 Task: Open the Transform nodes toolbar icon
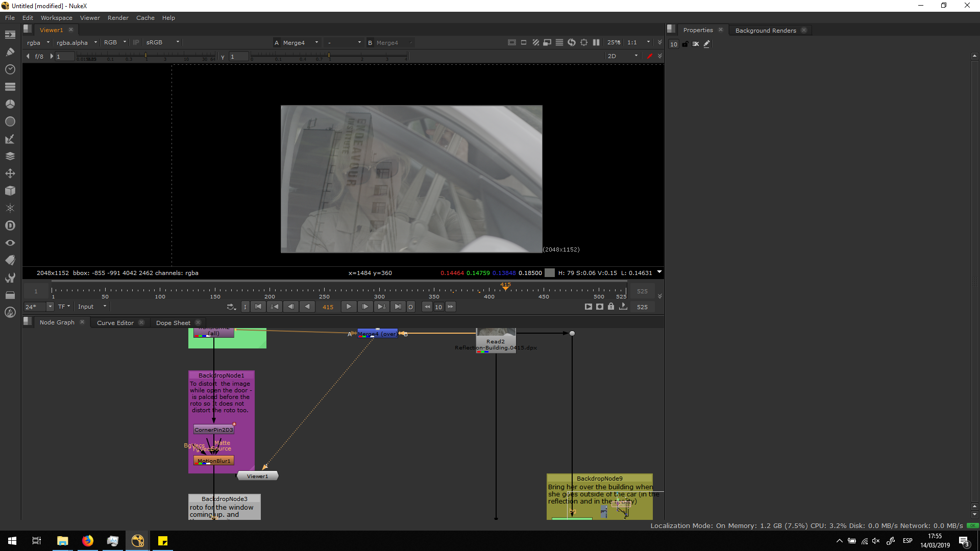coord(10,173)
